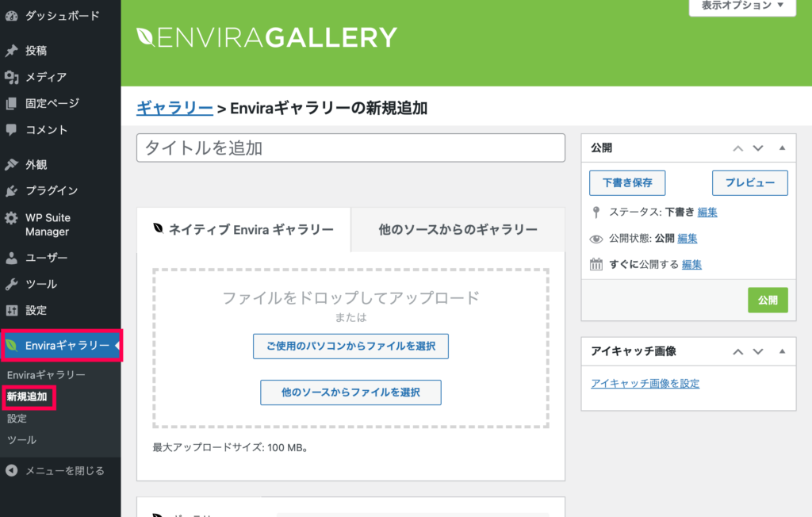This screenshot has height=517, width=812.
Task: Click green 公開 publish button
Action: coord(768,300)
